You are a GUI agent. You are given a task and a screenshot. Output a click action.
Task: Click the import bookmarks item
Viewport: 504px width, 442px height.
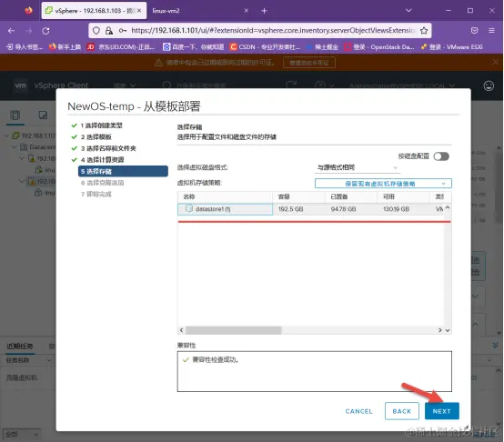(25, 47)
